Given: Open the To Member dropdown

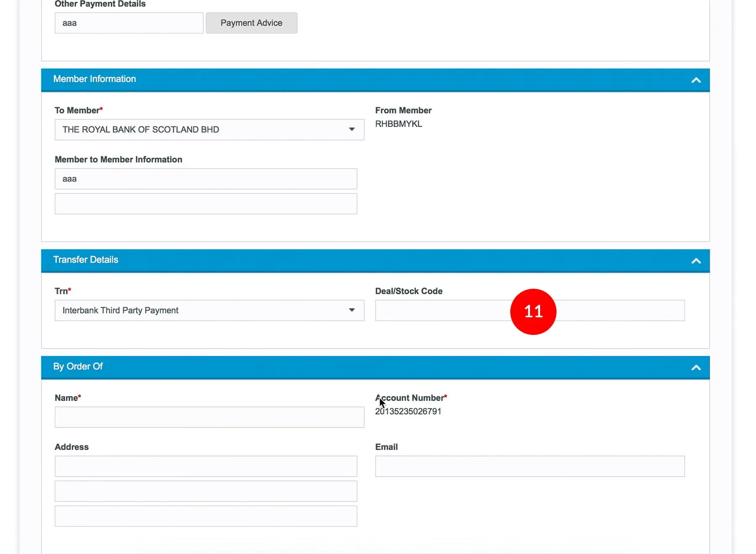Looking at the screenshot, I should (x=209, y=130).
